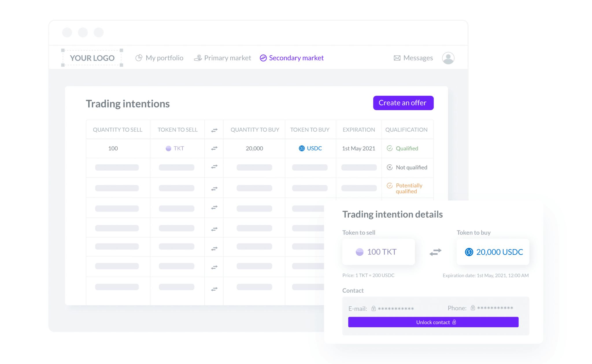Click the TKT icon in details card
Image resolution: width=592 pixels, height=364 pixels.
359,252
